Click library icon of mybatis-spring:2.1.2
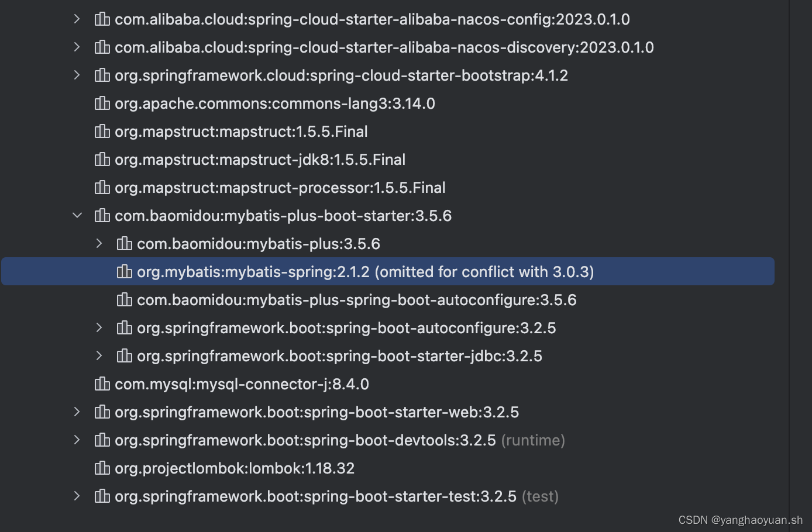Screen dimensions: 812x532 [x=125, y=272]
